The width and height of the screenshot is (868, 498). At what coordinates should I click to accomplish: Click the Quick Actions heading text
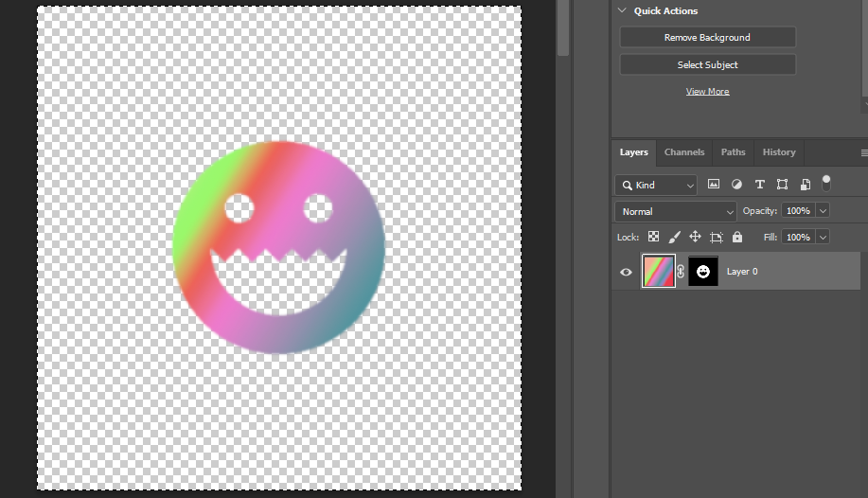[665, 11]
